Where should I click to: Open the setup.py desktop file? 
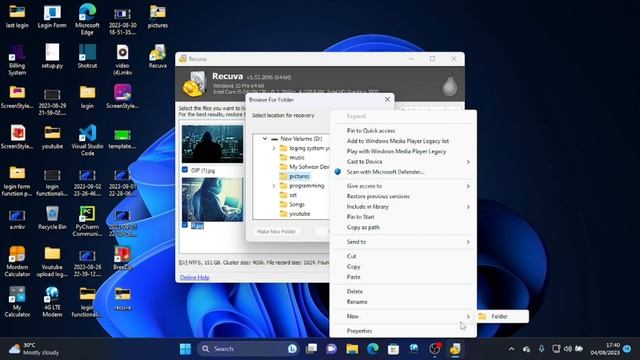tap(52, 56)
